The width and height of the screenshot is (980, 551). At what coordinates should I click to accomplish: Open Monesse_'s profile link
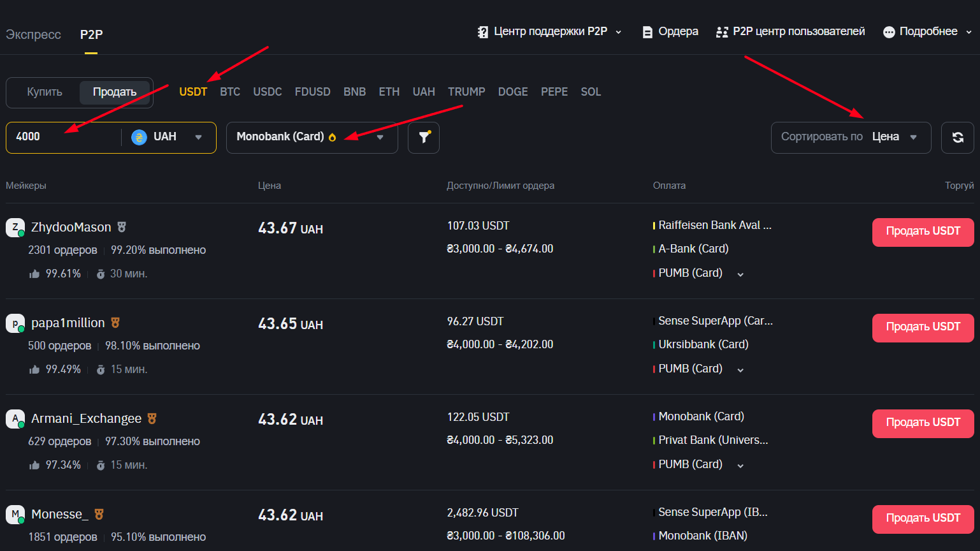click(x=60, y=514)
